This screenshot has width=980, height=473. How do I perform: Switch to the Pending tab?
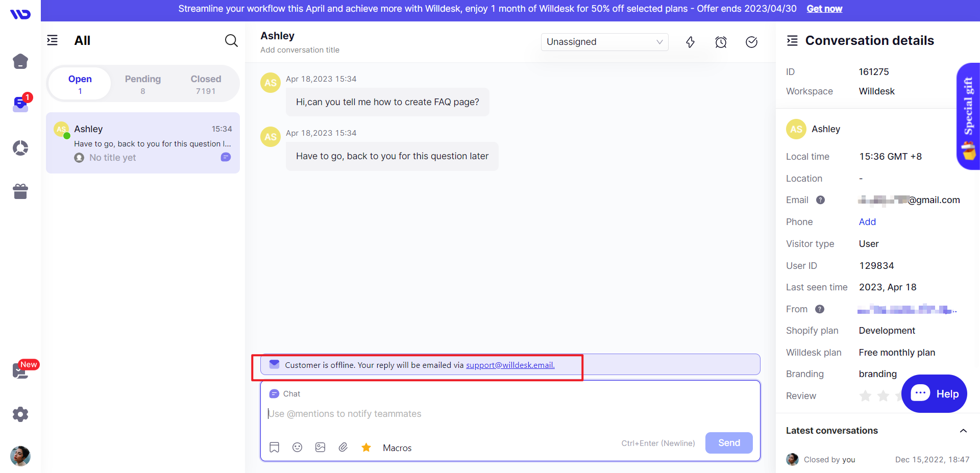point(143,84)
